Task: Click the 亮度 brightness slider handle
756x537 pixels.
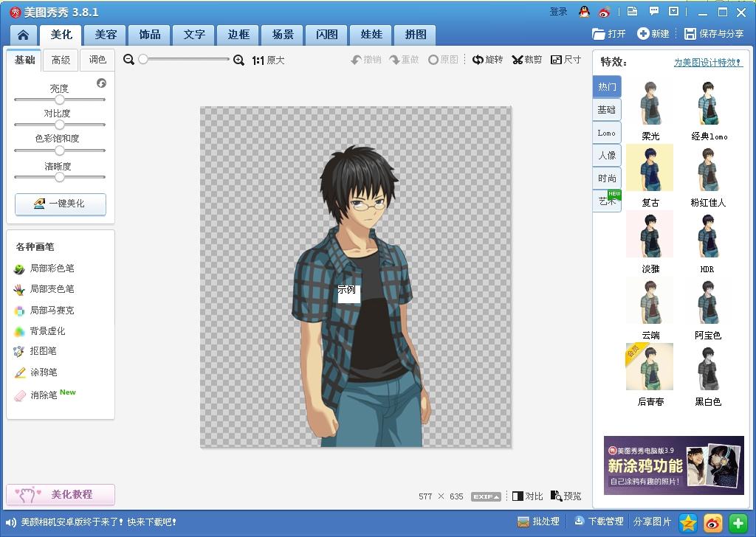Action: (59, 100)
